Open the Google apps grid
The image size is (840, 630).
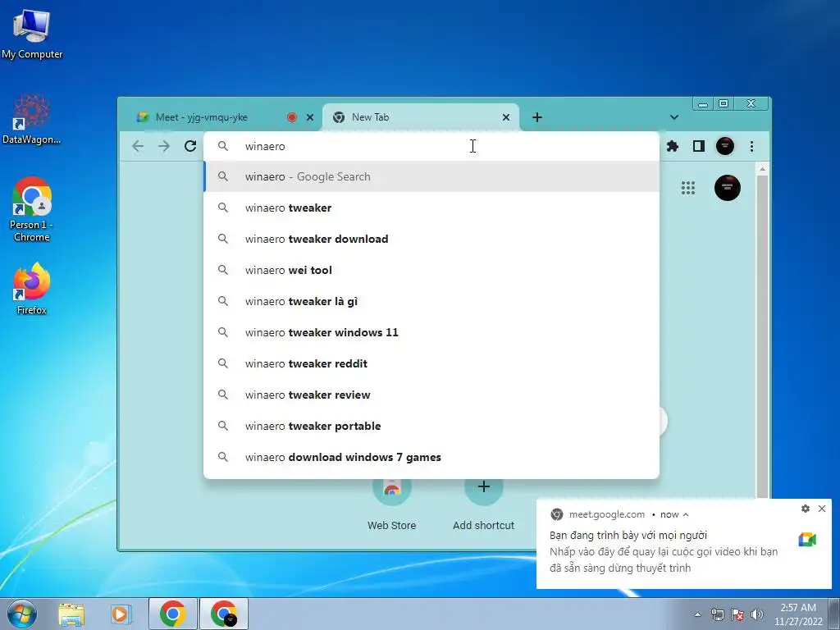(x=688, y=188)
